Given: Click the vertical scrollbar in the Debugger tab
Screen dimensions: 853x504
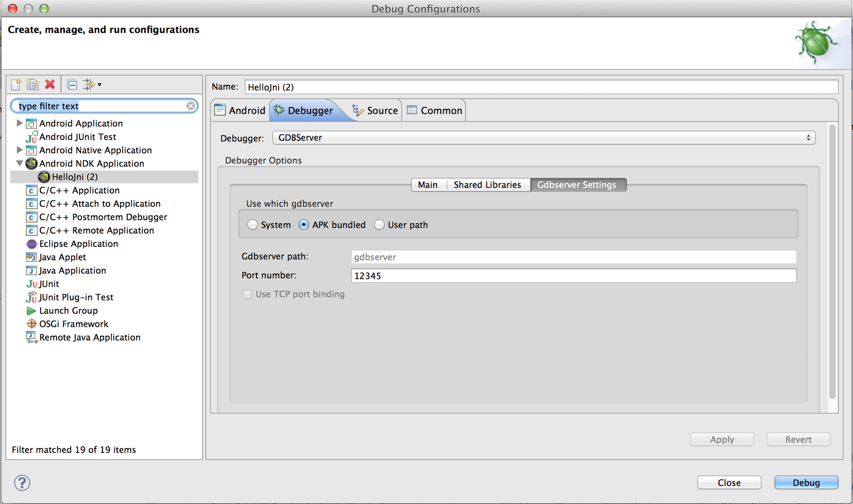Looking at the screenshot, I should pos(832,262).
